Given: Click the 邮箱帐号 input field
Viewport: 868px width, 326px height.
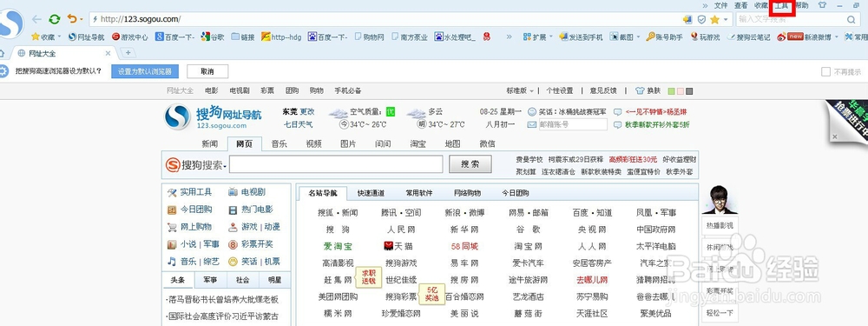Looking at the screenshot, I should (x=572, y=124).
